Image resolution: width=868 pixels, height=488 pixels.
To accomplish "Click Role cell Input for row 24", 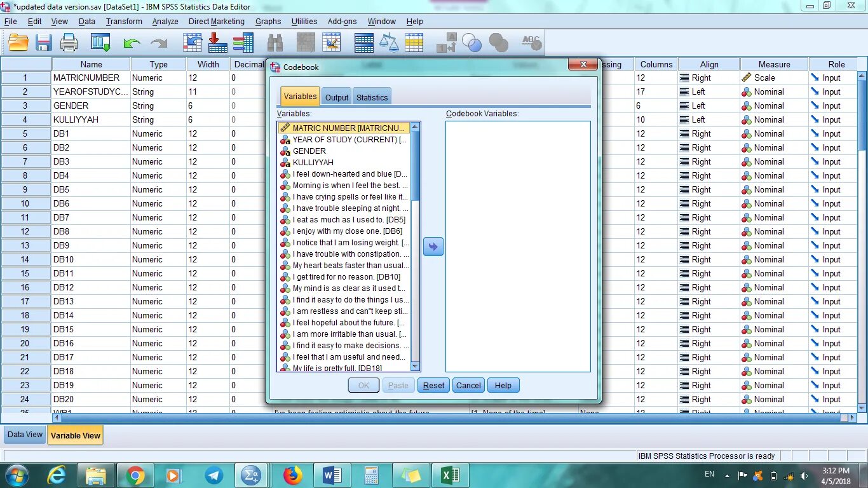I will (832, 399).
